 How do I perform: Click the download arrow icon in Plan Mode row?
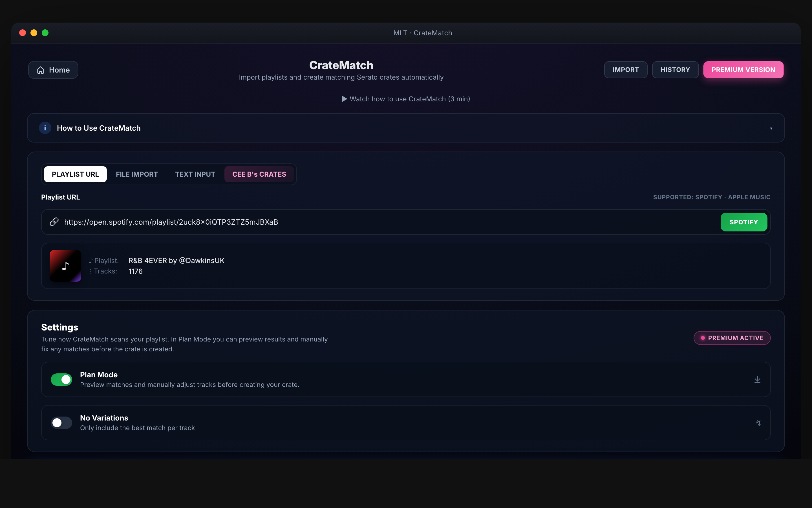pyautogui.click(x=757, y=379)
